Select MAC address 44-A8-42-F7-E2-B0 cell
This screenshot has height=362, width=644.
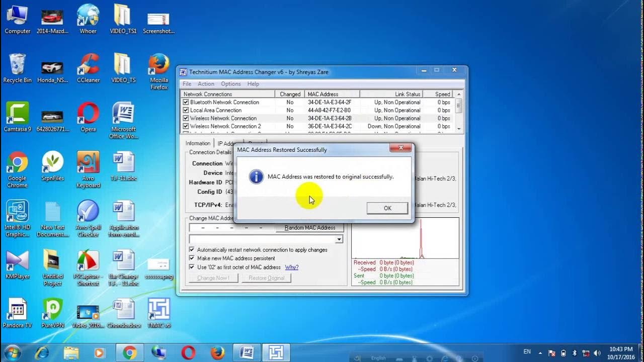330,110
